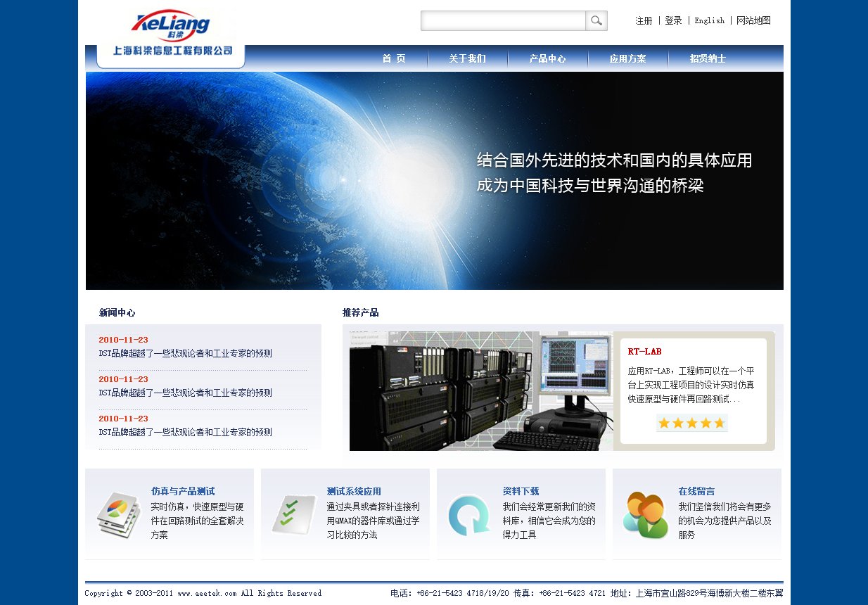This screenshot has width=868, height=605.
Task: Open 招贤纳士 recruitment page
Action: 708,59
